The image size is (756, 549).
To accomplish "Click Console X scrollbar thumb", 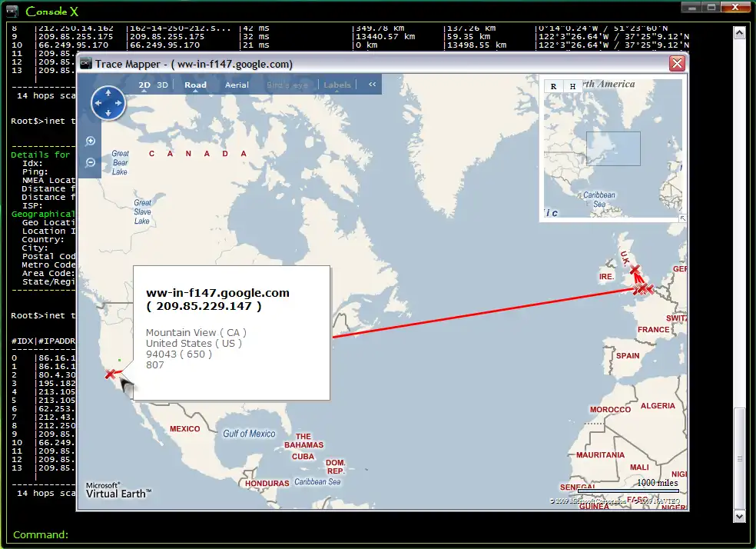I will click(739, 458).
